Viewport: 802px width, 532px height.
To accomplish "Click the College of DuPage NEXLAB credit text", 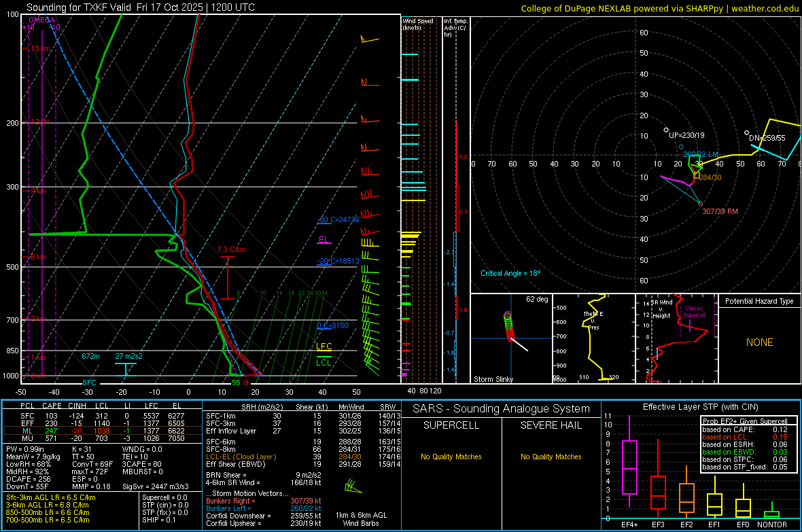I will (659, 8).
